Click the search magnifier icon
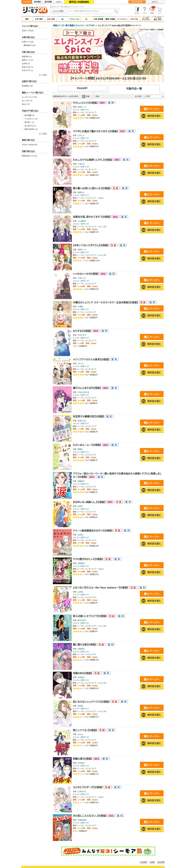Viewport: 186px width, 868px height. click(x=116, y=11)
